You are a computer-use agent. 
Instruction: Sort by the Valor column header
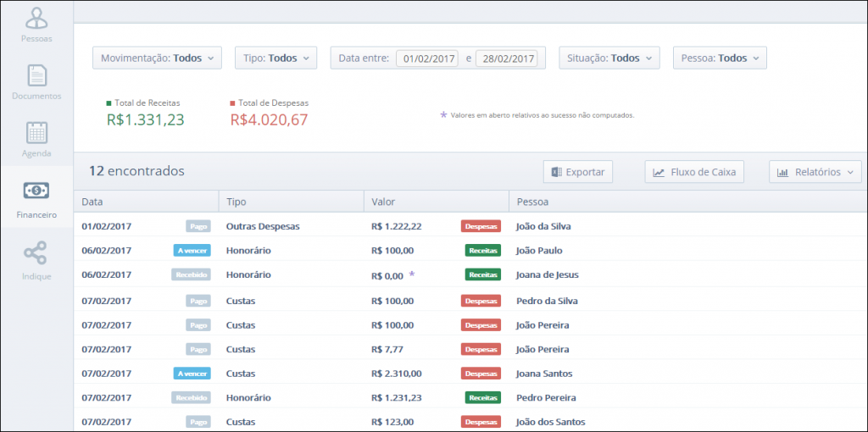click(383, 202)
